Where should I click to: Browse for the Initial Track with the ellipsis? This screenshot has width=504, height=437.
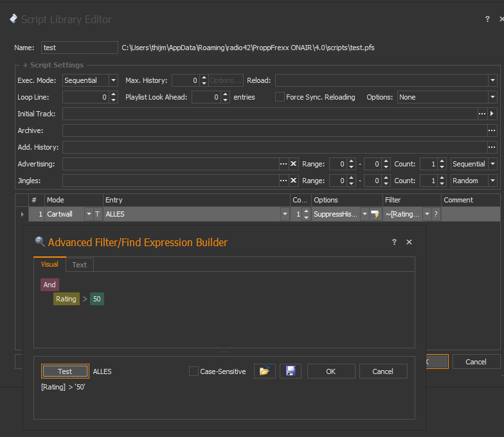click(482, 114)
